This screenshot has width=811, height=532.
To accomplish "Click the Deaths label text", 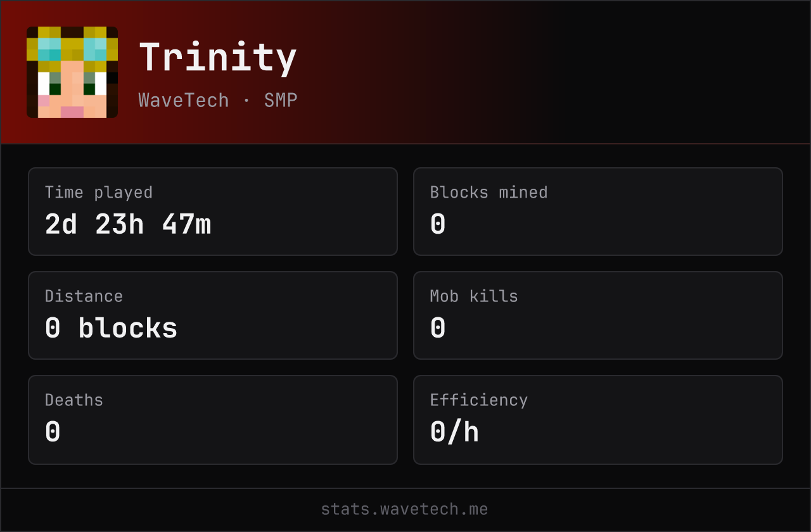I will coord(74,400).
